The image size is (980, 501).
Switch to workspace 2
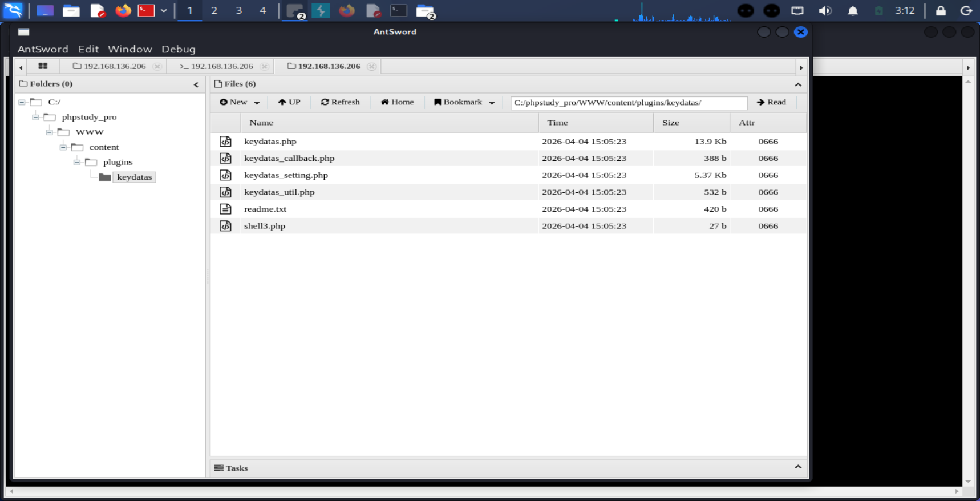tap(214, 10)
